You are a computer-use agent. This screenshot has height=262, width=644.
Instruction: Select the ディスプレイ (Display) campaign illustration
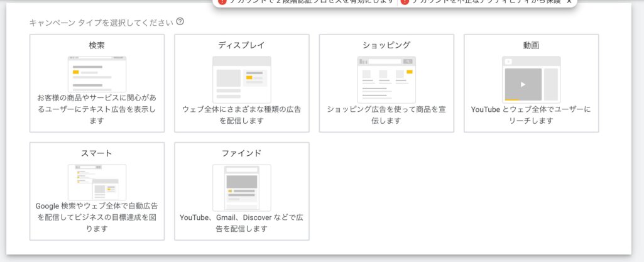[242, 79]
